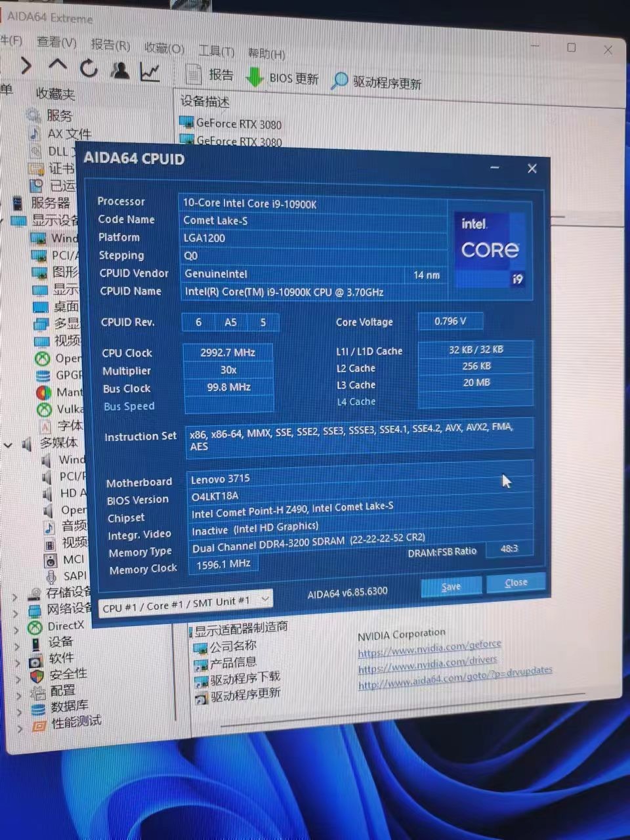
Task: Click the 性能测试 benchmark icon
Action: (39, 725)
